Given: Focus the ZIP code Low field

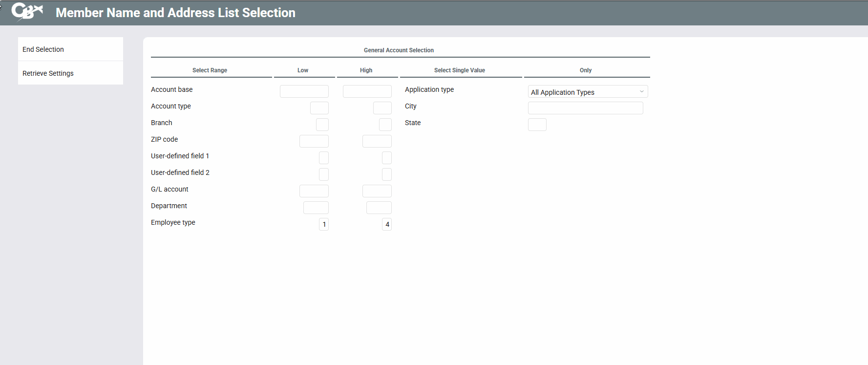Looking at the screenshot, I should point(314,141).
